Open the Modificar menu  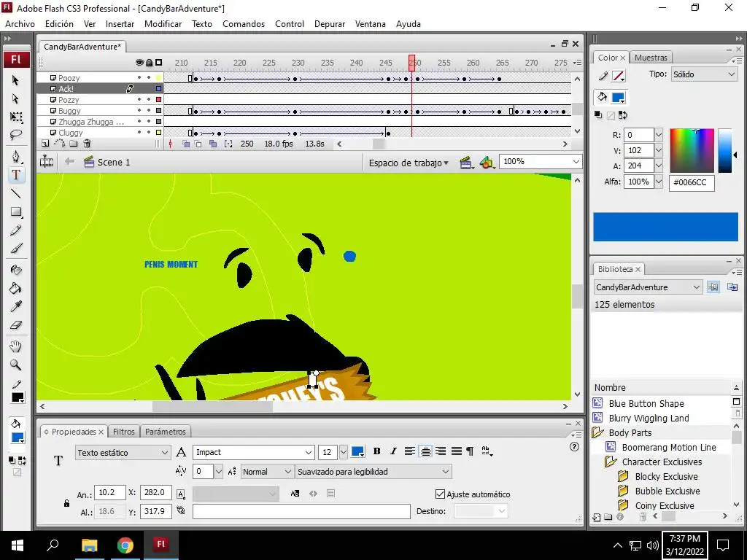(163, 24)
